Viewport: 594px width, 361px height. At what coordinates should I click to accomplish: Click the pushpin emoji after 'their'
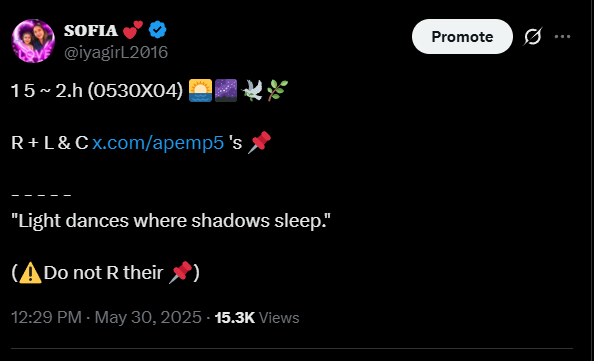tap(181, 272)
